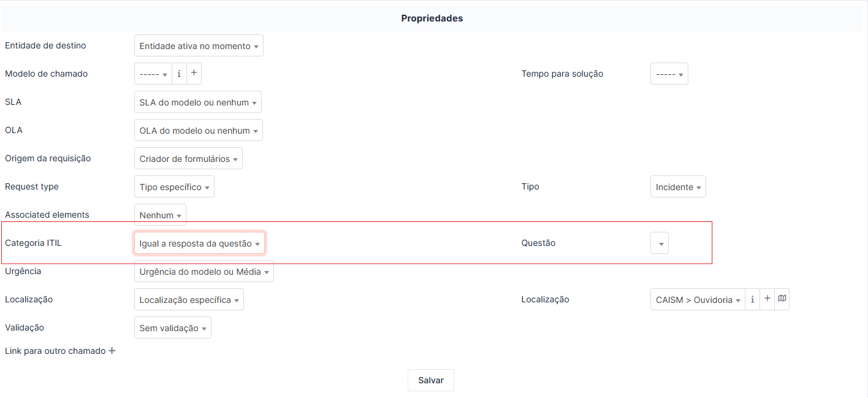Click info icon next to Modelo de chamado
The height and width of the screenshot is (398, 868).
point(179,74)
